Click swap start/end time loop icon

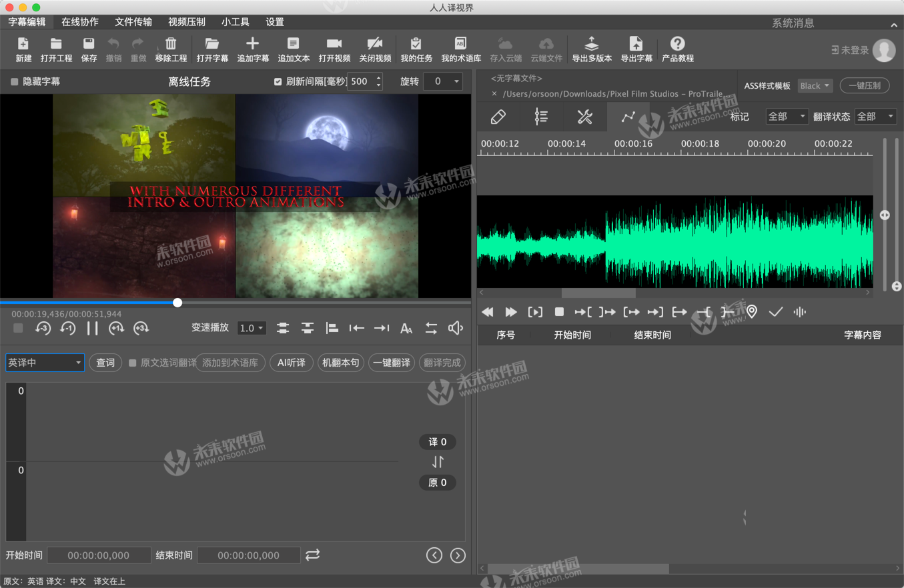coord(312,555)
